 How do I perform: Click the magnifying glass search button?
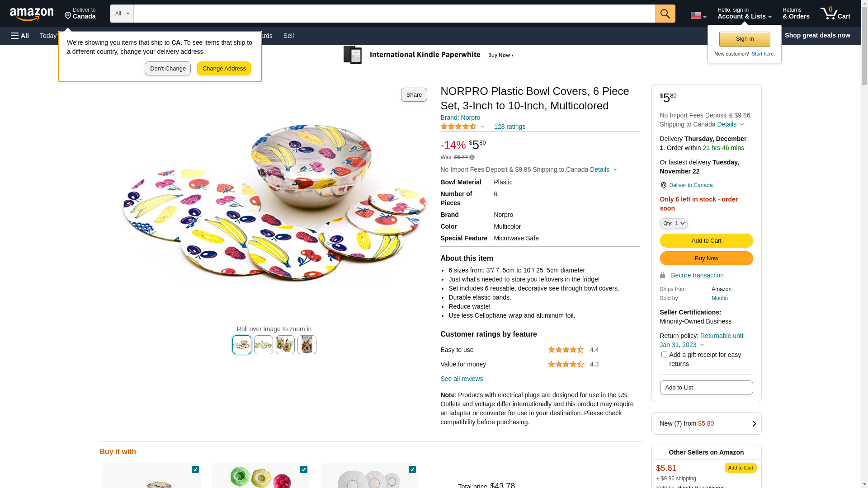coord(665,14)
